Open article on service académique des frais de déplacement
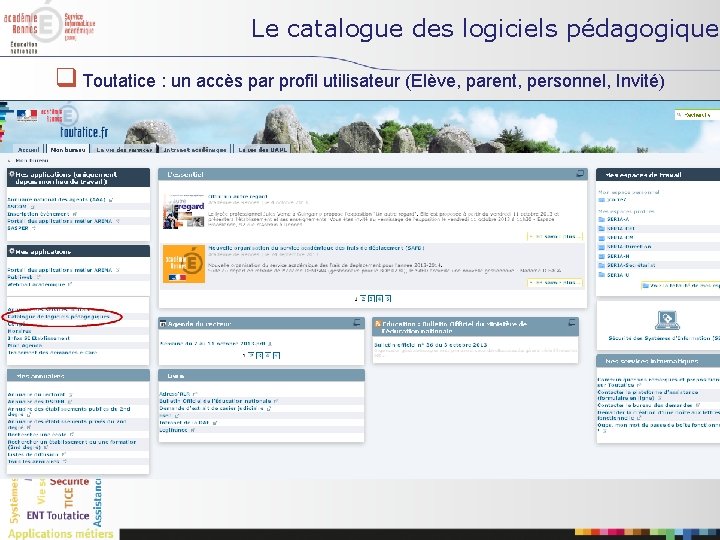The image size is (720, 540). (x=316, y=248)
